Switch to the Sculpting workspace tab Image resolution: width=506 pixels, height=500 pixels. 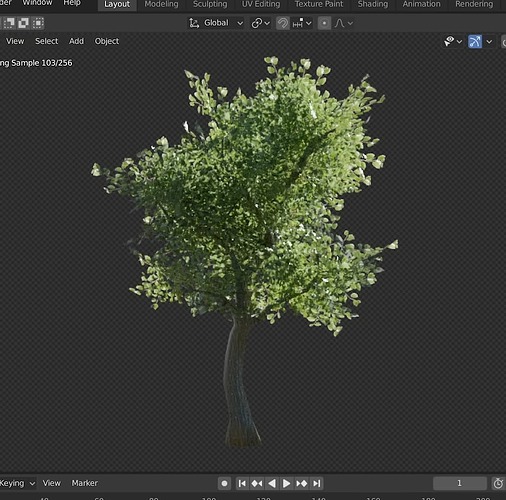(x=210, y=4)
